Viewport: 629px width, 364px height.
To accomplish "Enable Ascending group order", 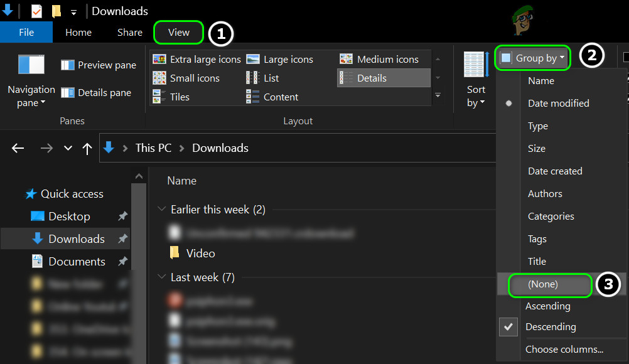I will click(x=547, y=306).
